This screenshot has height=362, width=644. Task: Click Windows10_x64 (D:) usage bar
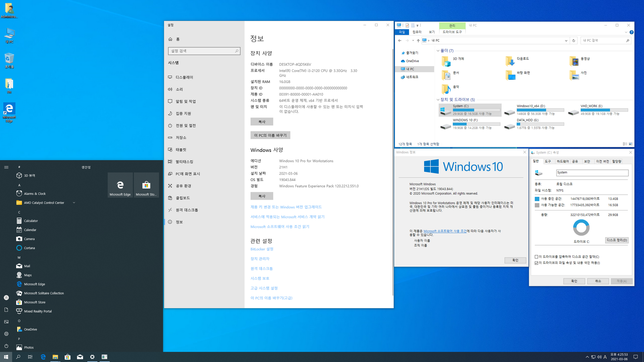pos(540,110)
